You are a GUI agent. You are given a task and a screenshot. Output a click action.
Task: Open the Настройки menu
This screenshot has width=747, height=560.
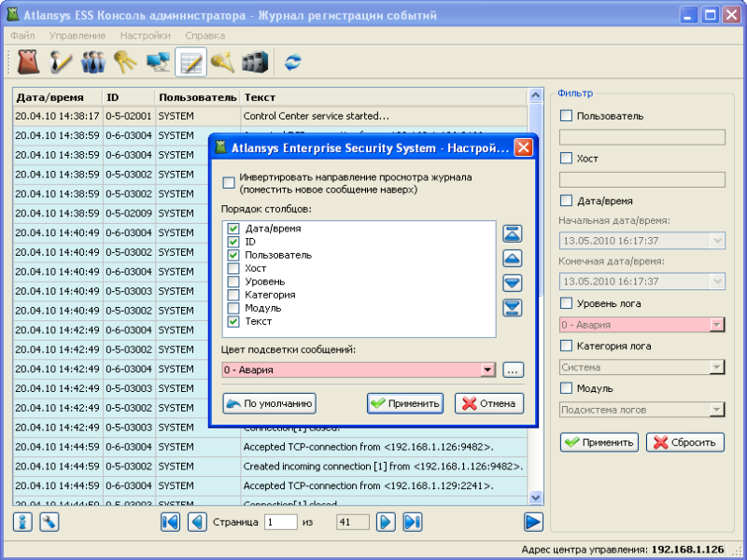pos(145,35)
